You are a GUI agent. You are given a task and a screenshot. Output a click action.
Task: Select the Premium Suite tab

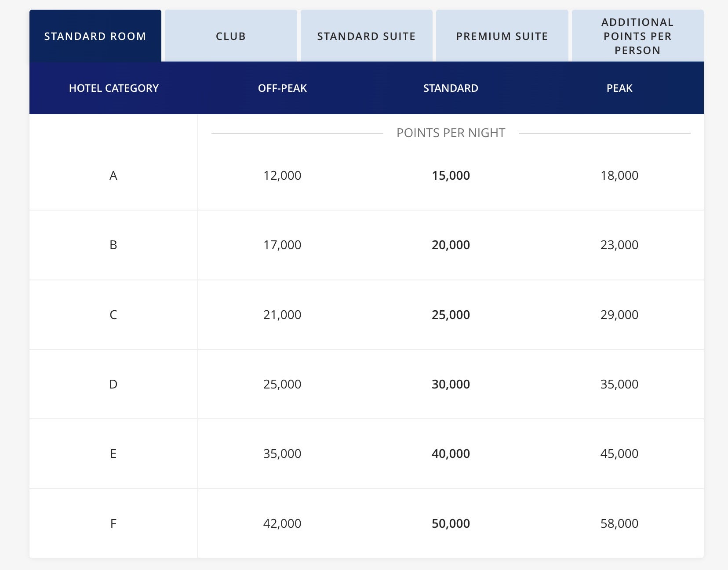[x=502, y=36]
